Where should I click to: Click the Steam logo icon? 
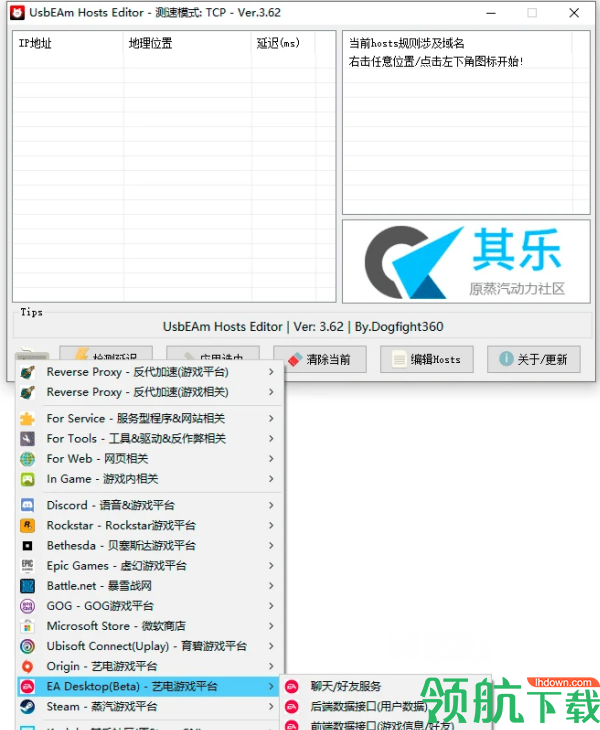pyautogui.click(x=27, y=707)
